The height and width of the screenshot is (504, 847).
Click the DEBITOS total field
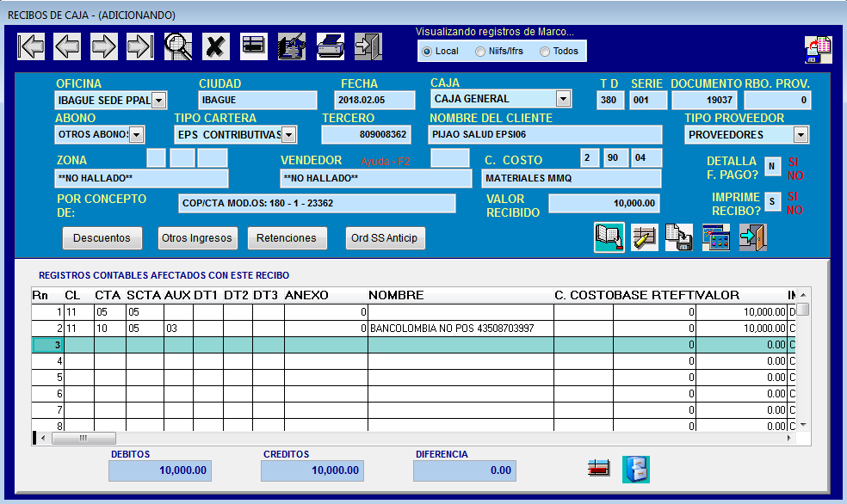(x=160, y=470)
